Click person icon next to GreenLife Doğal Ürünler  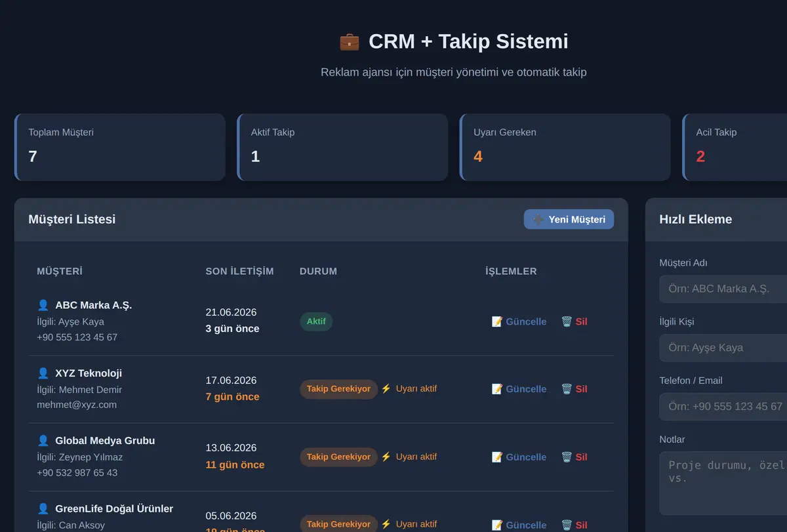coord(43,508)
